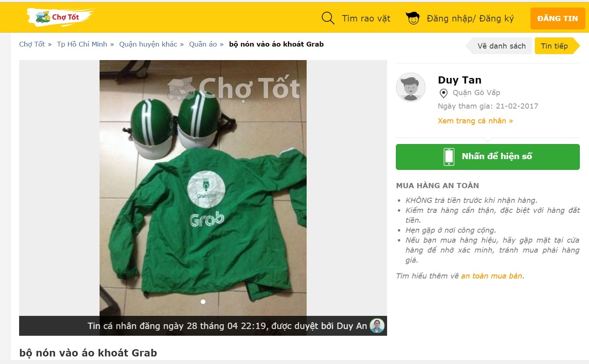The width and height of the screenshot is (589, 364).
Task: Follow the an toàn mua bán link
Action: 491,276
